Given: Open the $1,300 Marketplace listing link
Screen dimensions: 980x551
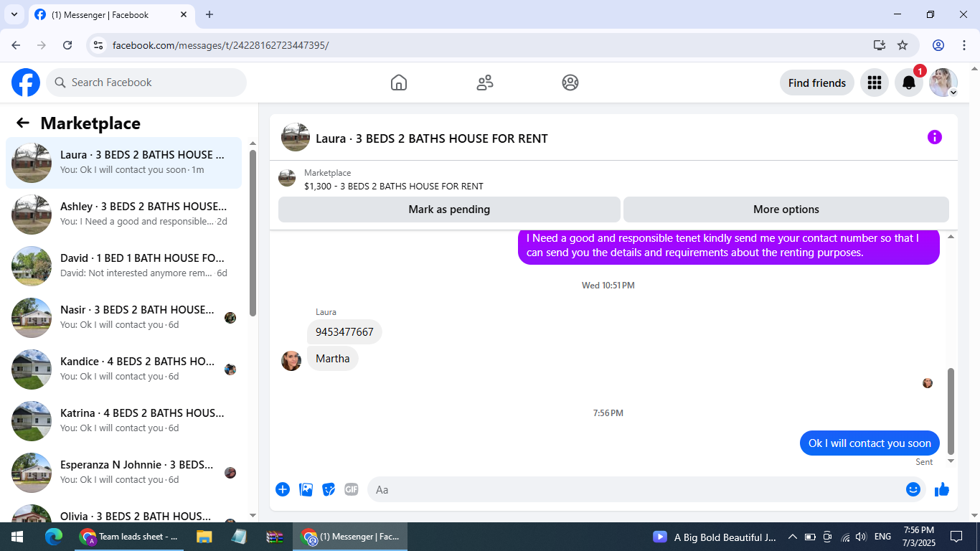Looking at the screenshot, I should click(393, 186).
